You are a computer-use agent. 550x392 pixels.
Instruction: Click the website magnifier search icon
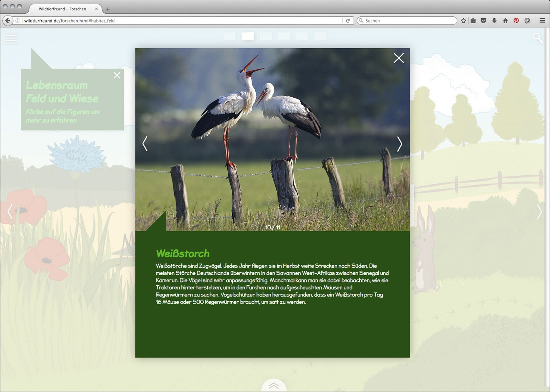click(x=537, y=37)
